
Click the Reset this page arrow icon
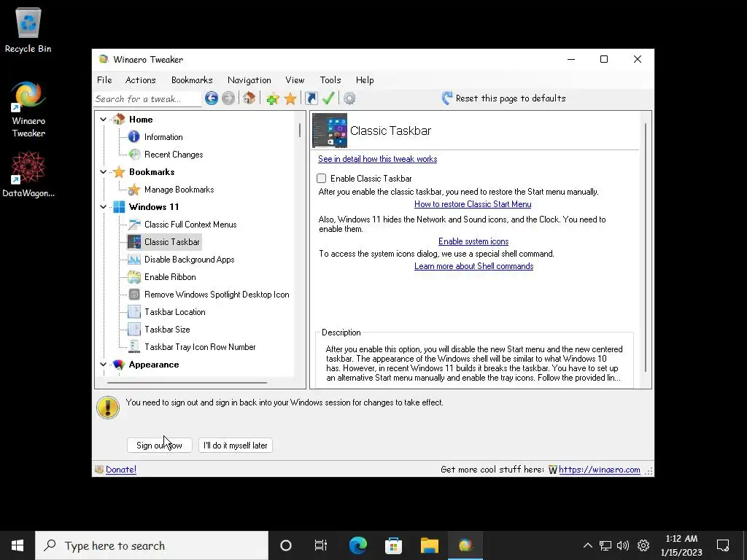(x=447, y=98)
